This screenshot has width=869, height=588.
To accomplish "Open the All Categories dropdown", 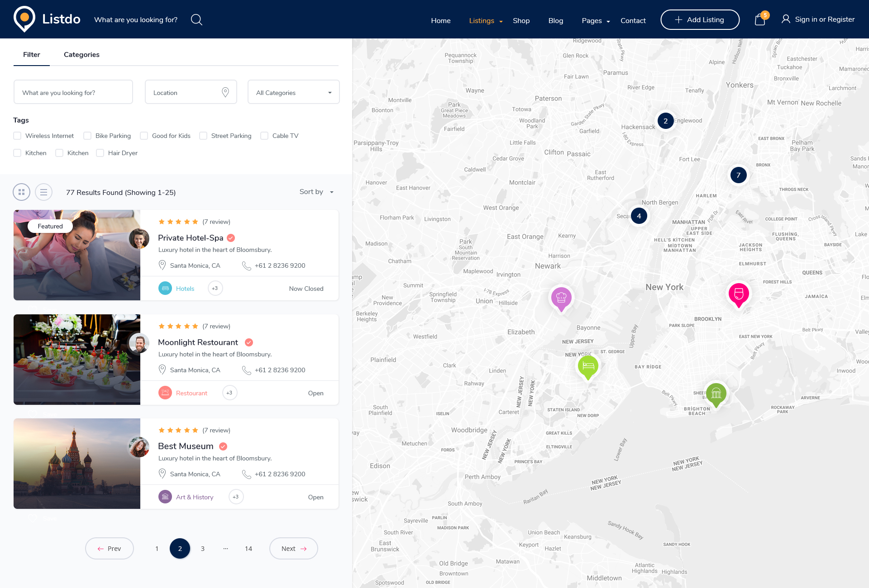I will click(293, 92).
